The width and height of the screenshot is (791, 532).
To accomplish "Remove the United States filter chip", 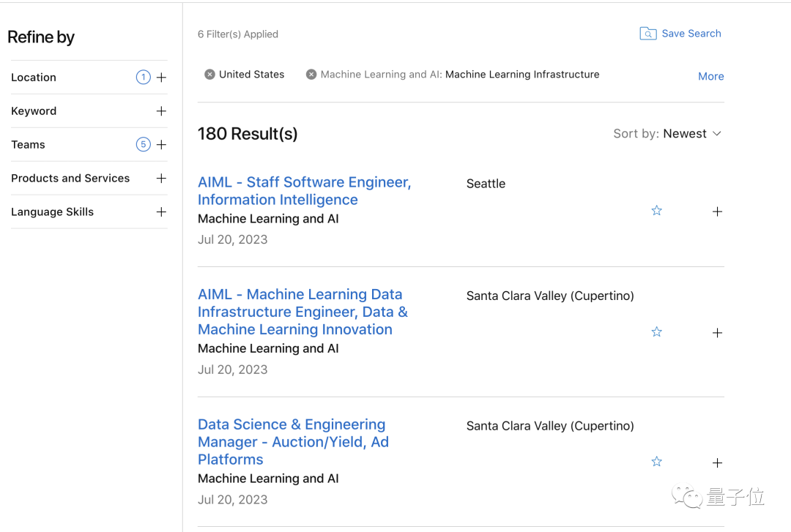I will point(209,75).
